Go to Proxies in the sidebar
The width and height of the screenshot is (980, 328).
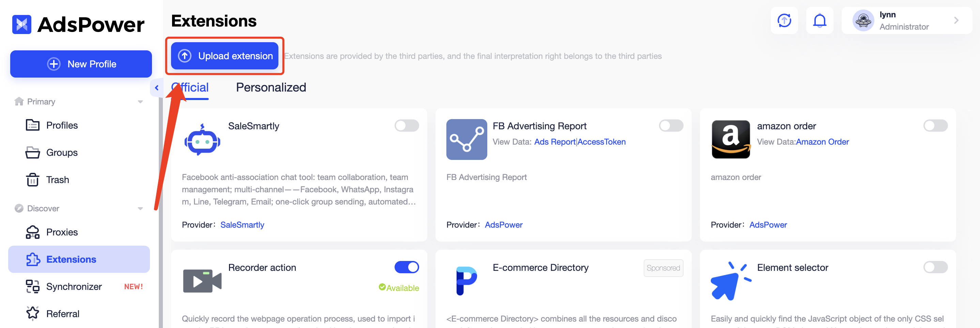pyautogui.click(x=62, y=232)
